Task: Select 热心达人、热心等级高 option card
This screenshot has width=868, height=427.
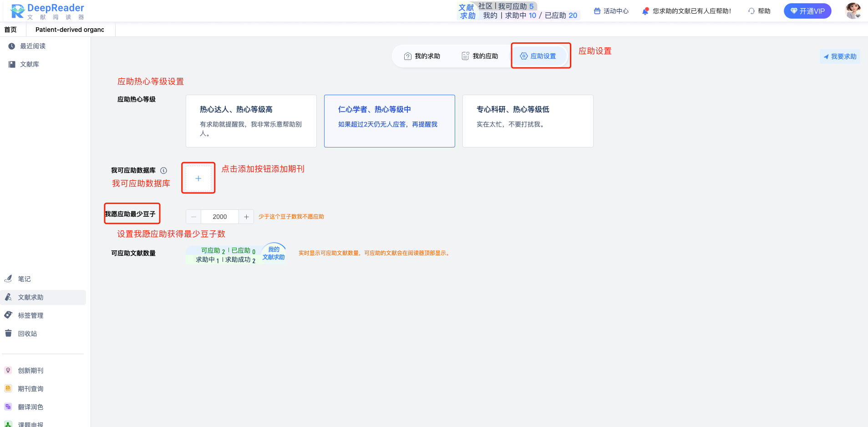Action: point(251,121)
